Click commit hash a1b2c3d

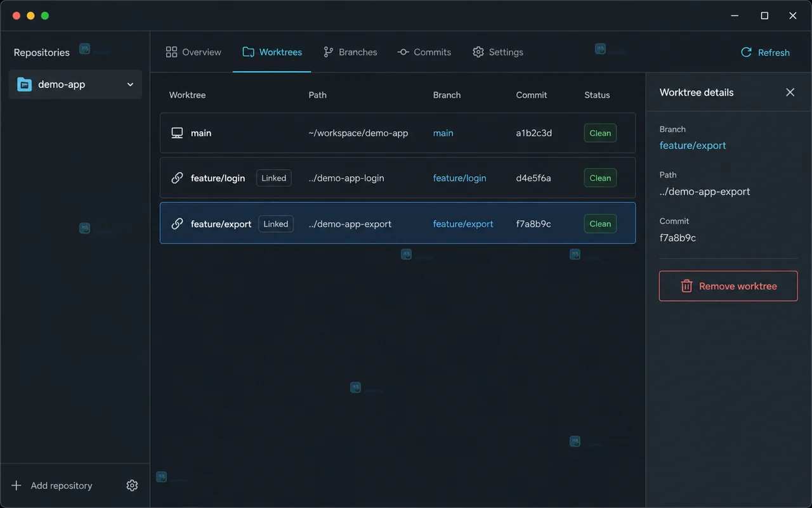pyautogui.click(x=534, y=133)
